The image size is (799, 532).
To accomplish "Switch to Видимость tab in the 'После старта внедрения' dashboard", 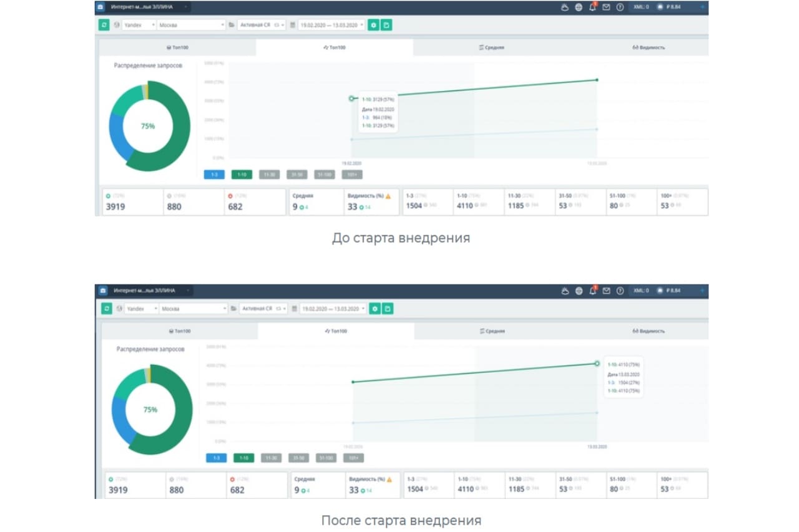I will [649, 331].
